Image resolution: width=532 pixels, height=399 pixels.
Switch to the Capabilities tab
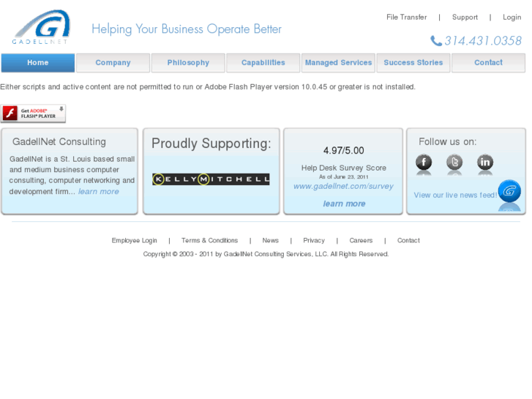pos(263,63)
